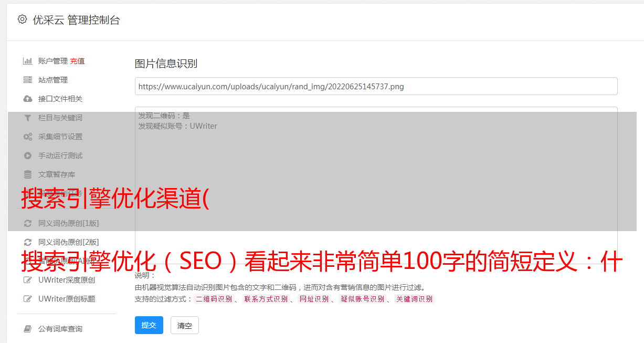
Task: Open the red 充值 link
Action: (77, 61)
